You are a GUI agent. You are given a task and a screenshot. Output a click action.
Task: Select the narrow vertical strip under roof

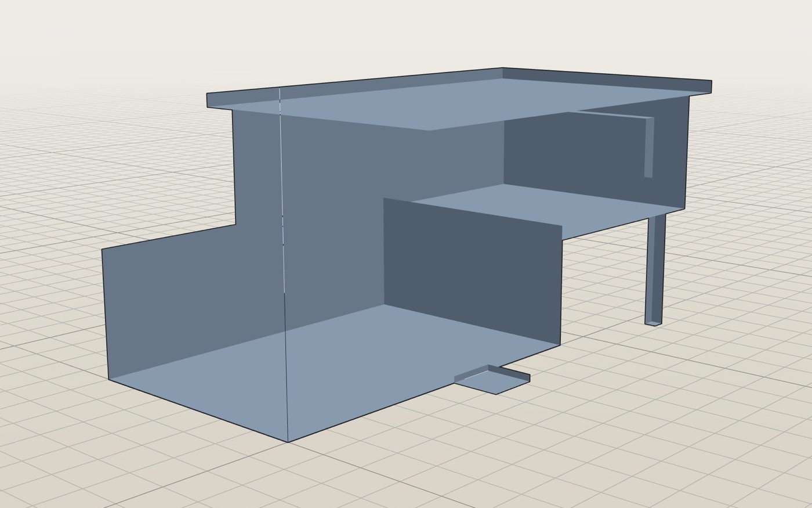tap(649, 147)
